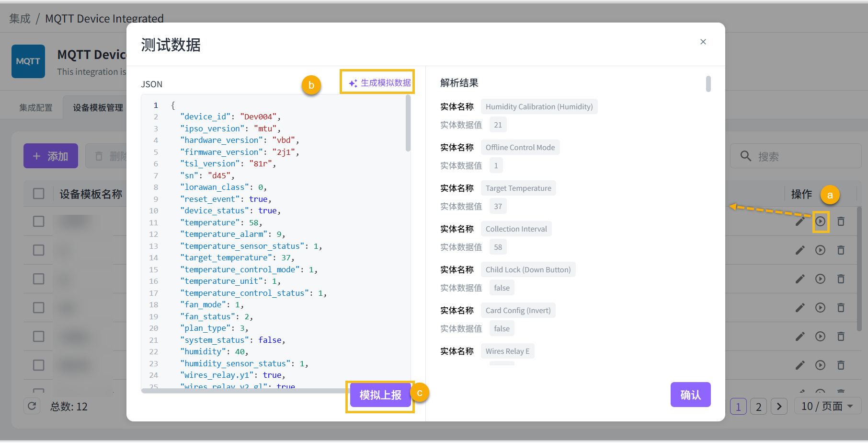Click the refresh icon beside total count

click(32, 406)
